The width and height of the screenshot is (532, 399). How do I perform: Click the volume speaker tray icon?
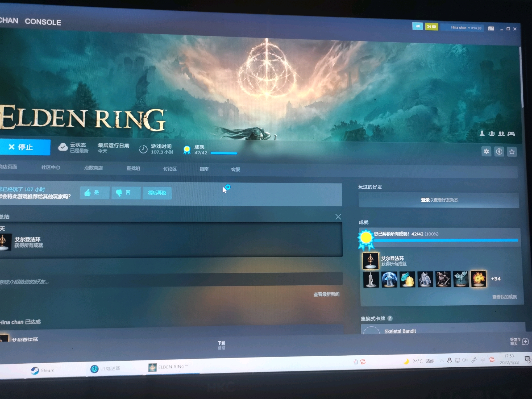465,360
